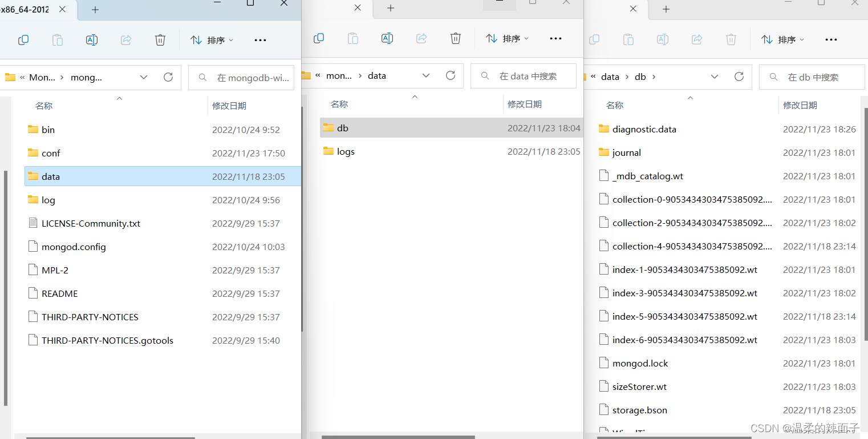Select index-3-9053434303475385092.wt file
The height and width of the screenshot is (439, 868).
click(x=728, y=293)
